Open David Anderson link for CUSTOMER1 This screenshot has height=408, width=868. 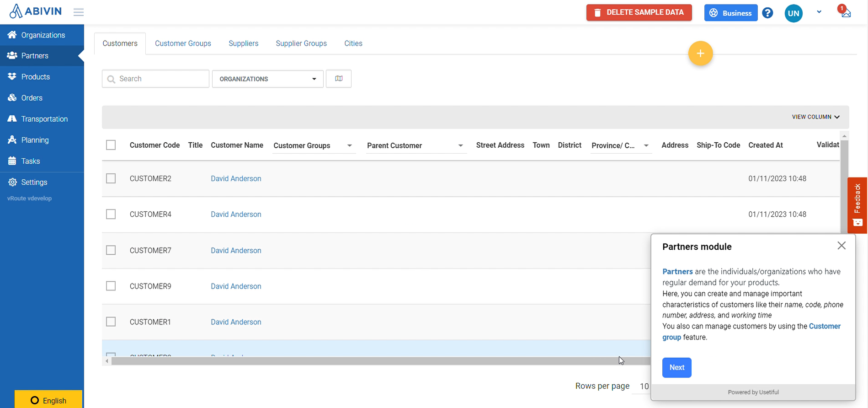point(236,322)
